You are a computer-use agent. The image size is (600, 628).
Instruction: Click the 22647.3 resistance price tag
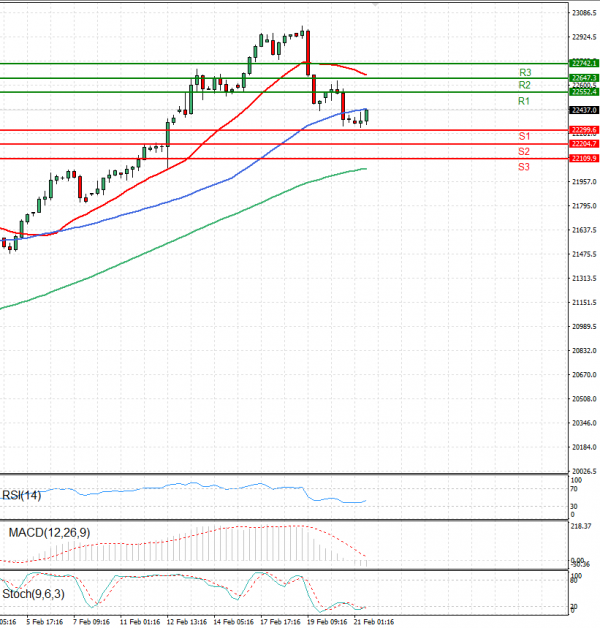584,78
